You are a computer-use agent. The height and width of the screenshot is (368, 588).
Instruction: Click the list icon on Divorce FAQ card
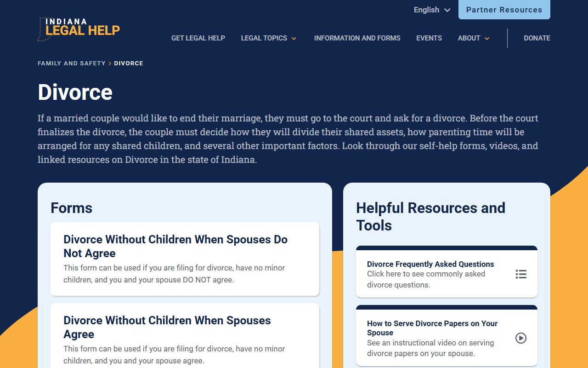click(x=521, y=274)
